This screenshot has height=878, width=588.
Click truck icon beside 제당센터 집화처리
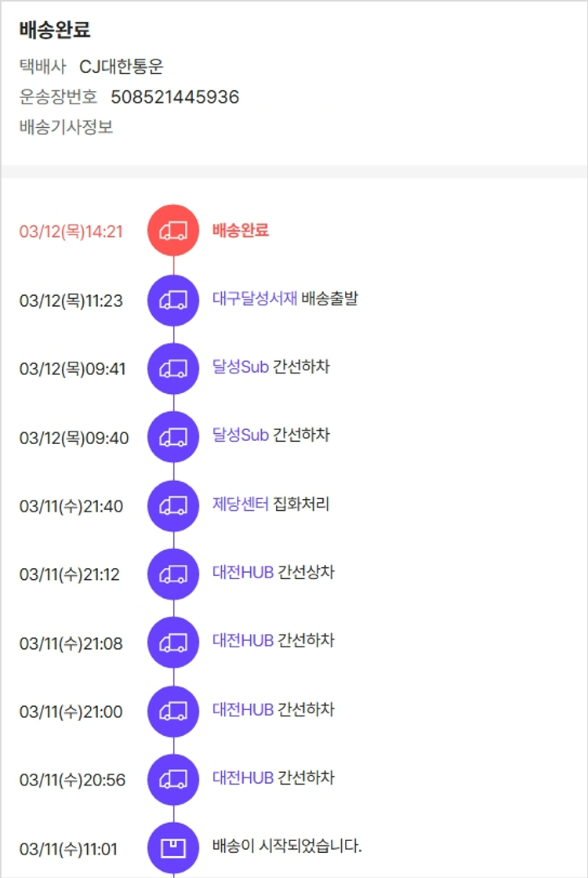click(x=173, y=505)
